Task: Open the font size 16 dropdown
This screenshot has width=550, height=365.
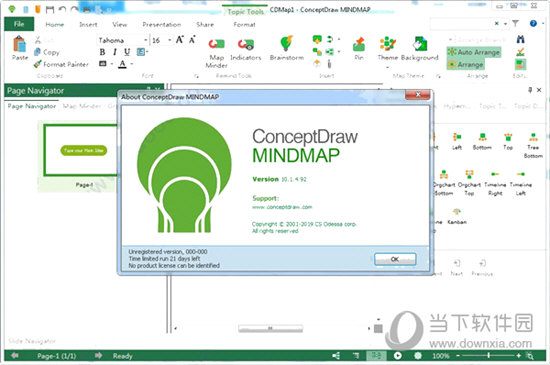Action: (170, 40)
